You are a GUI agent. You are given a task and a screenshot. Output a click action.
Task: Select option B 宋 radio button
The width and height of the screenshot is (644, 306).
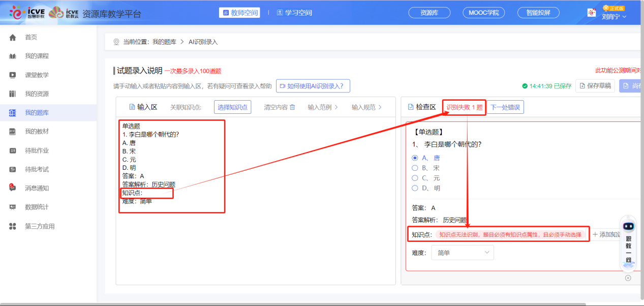(415, 168)
